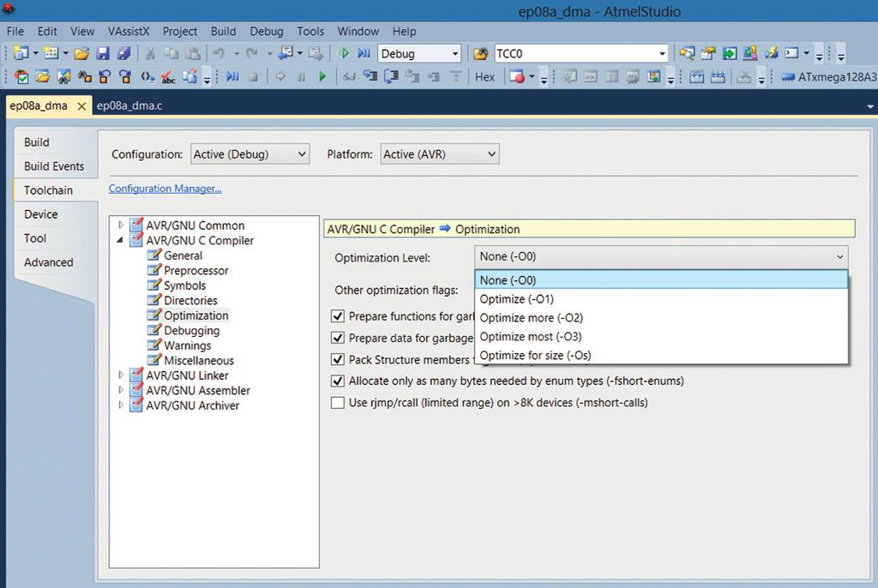Viewport: 878px width, 588px height.
Task: Select 'Optimize most (-O3)' option
Action: point(661,337)
